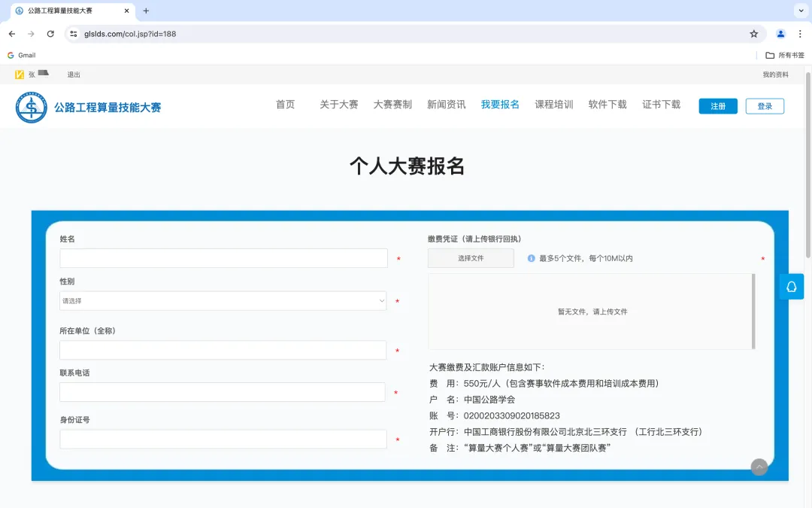
Task: Reload the page with the refresh icon
Action: pyautogui.click(x=50, y=33)
